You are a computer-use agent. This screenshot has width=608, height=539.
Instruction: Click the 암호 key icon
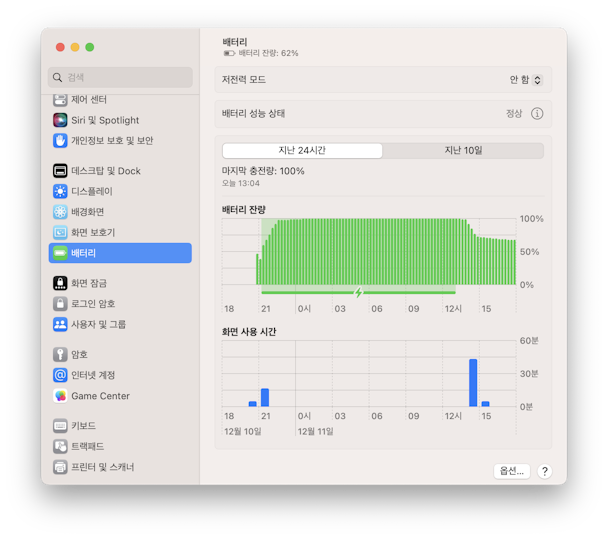[x=60, y=354]
